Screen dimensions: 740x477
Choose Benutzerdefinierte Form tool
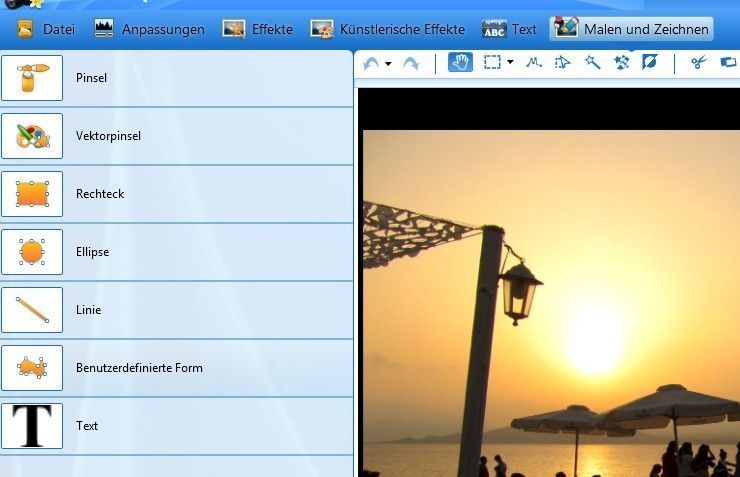32,368
